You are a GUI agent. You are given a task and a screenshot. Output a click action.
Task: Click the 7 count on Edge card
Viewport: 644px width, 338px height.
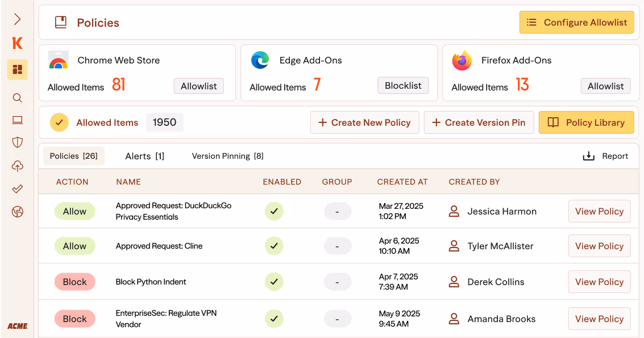(x=317, y=85)
